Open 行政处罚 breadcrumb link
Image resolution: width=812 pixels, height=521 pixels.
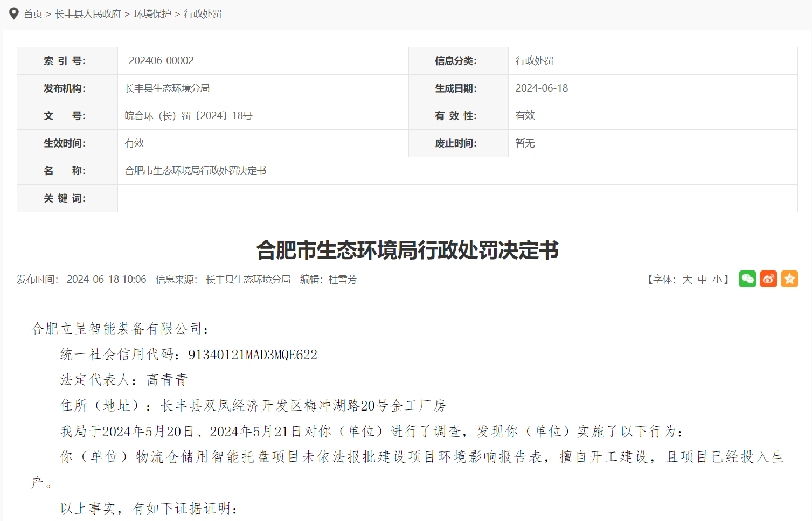click(203, 14)
